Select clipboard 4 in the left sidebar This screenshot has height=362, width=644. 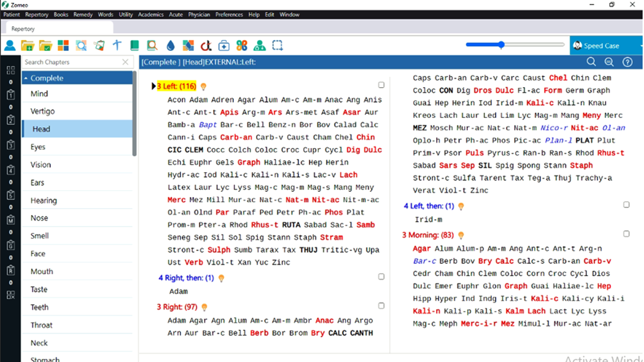10,170
